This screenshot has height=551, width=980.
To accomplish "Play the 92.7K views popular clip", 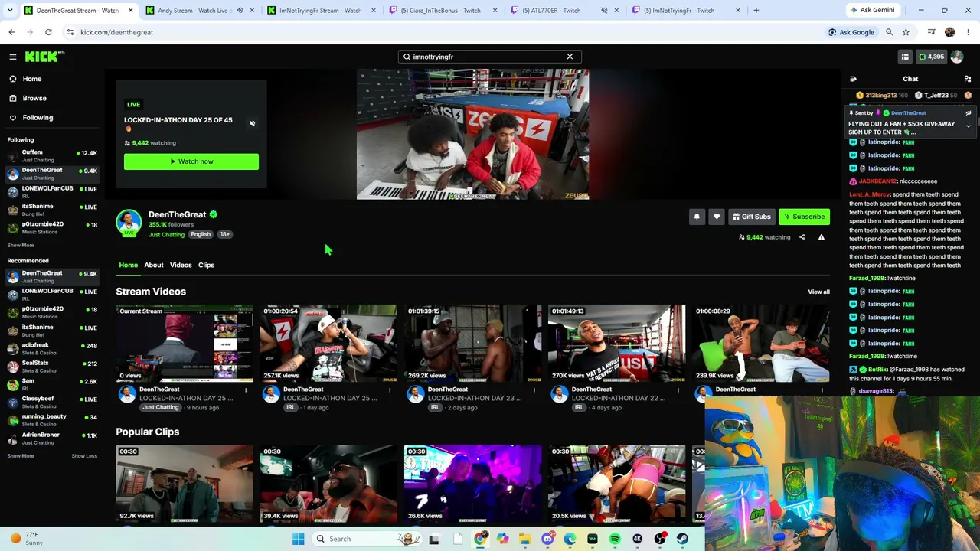I will (185, 484).
